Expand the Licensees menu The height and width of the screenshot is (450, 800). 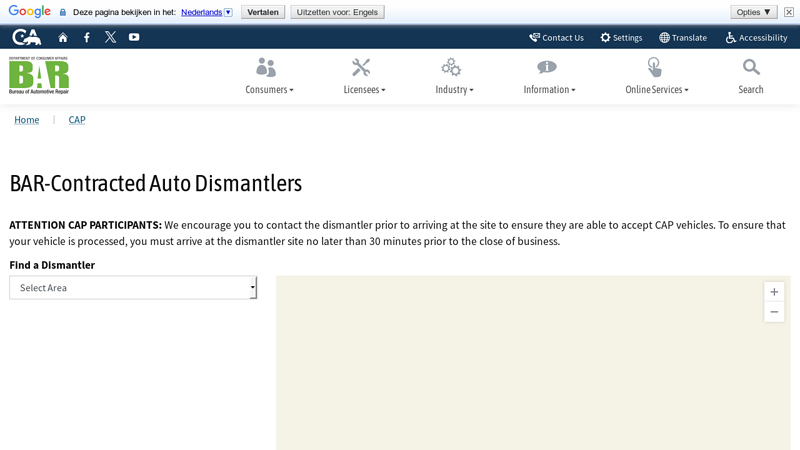[364, 76]
